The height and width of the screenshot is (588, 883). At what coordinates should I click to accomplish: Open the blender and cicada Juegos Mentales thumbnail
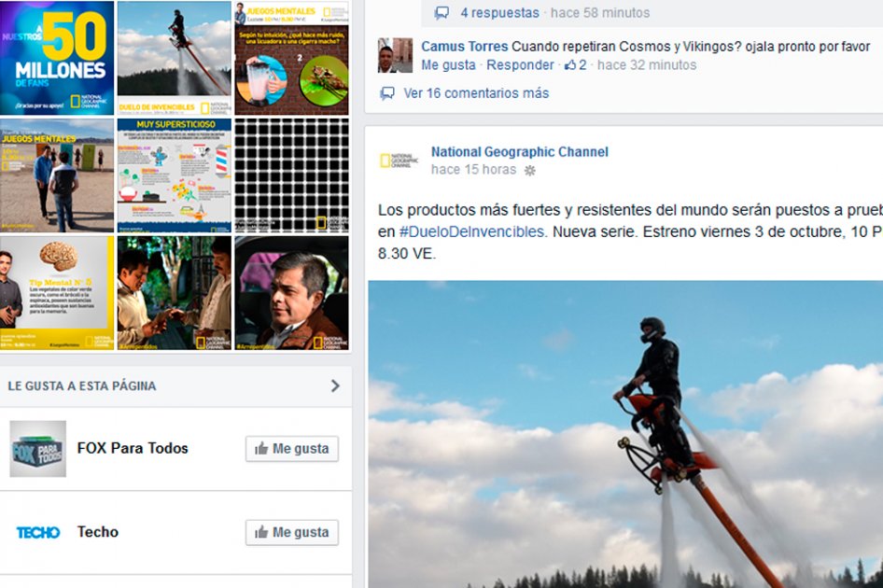[292, 58]
